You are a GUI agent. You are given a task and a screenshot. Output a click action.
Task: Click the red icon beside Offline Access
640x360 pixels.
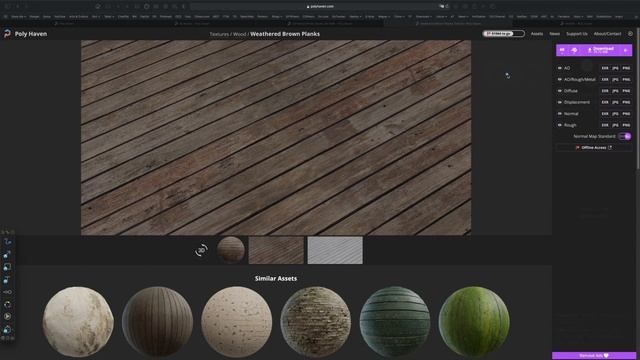click(578, 147)
